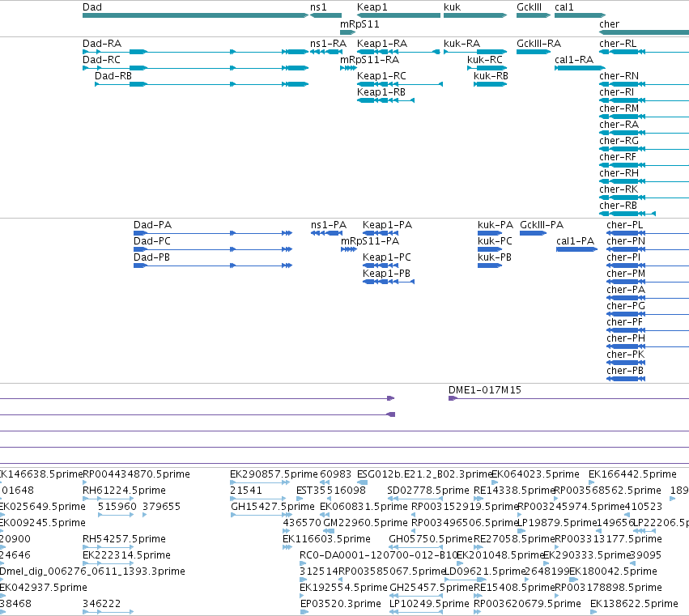Select the kuk-PC protein
The height and width of the screenshot is (616, 689).
490,249
